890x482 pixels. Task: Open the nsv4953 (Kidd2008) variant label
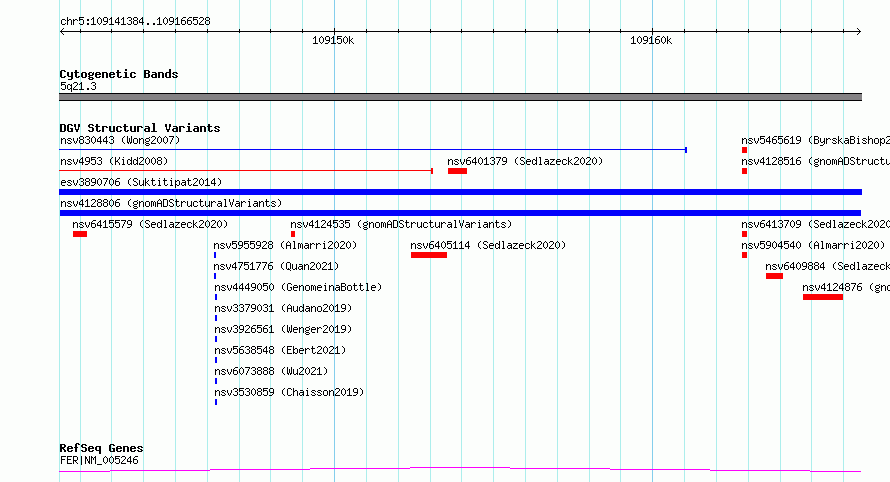click(114, 161)
